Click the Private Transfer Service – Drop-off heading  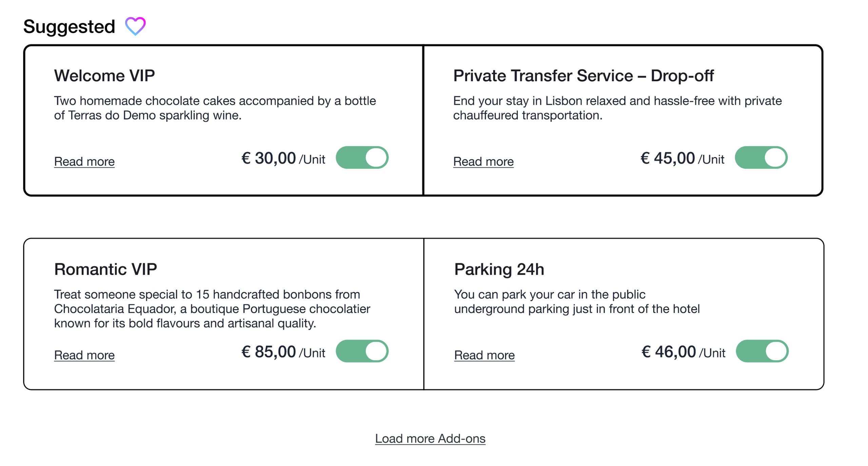pyautogui.click(x=583, y=75)
